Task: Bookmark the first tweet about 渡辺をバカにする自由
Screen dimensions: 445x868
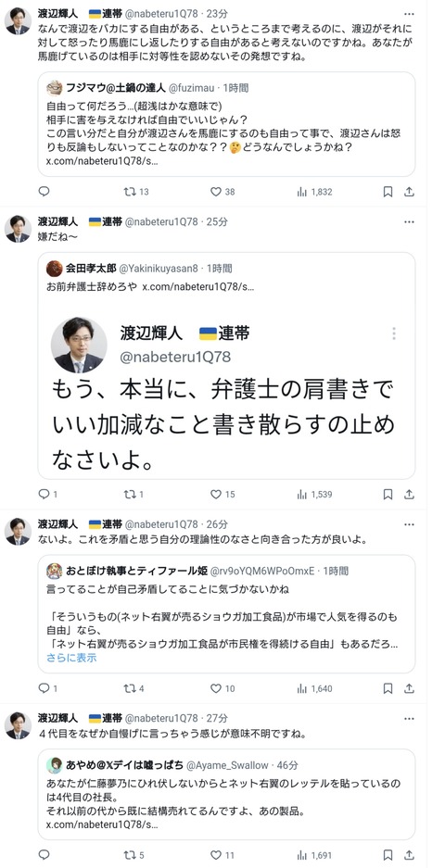Action: tap(388, 192)
